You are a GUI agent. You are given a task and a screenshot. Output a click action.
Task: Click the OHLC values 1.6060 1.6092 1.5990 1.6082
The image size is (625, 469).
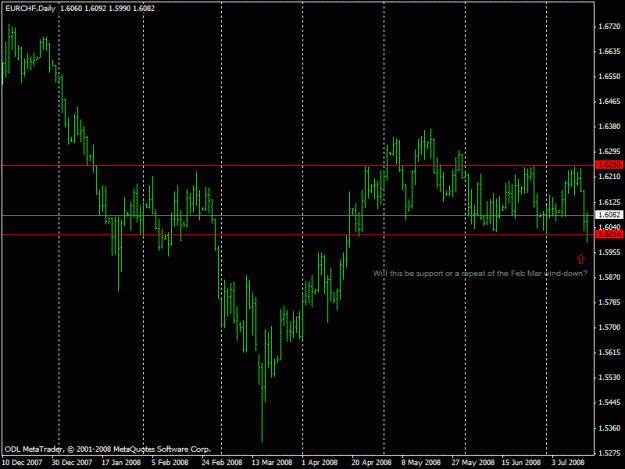tap(107, 8)
